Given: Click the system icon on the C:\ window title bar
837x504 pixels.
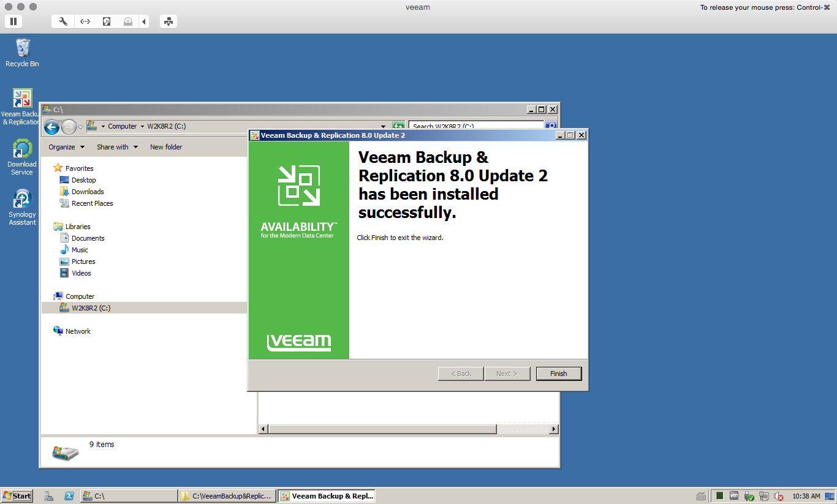Looking at the screenshot, I should coord(47,109).
